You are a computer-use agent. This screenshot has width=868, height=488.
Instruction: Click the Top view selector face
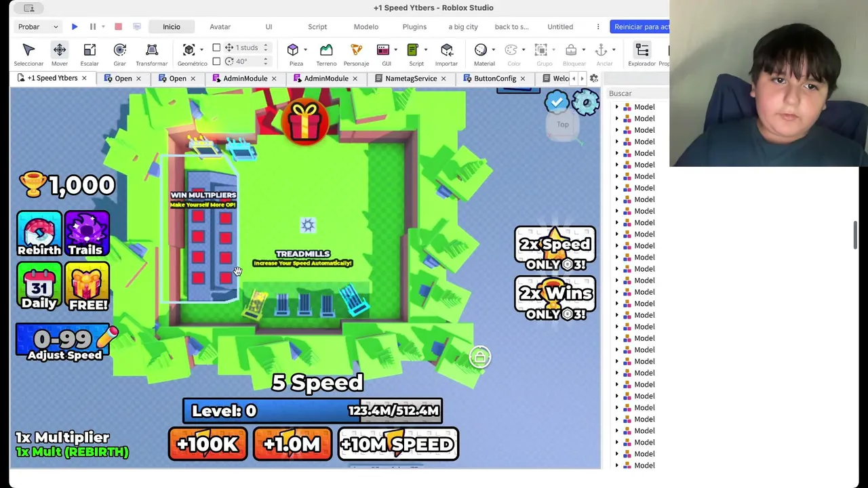563,125
